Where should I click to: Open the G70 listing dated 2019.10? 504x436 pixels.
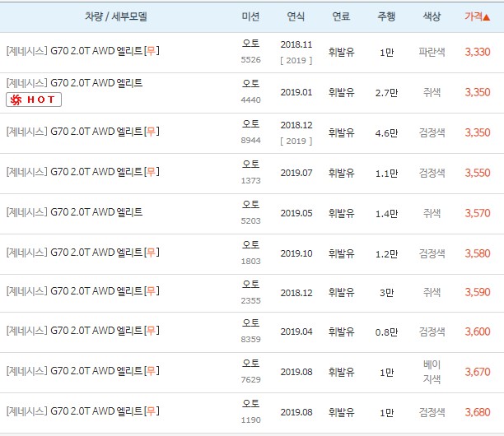tap(82, 253)
